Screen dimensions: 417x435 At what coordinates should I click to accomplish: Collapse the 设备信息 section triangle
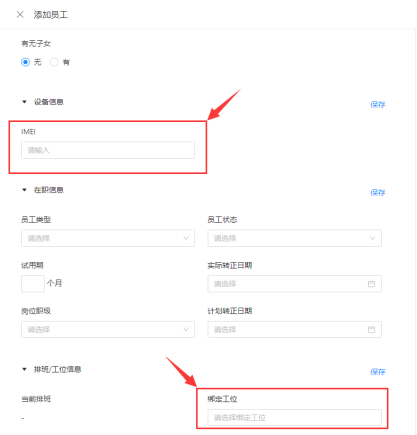(24, 102)
